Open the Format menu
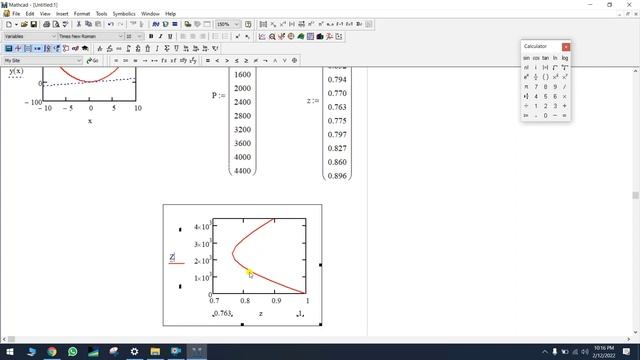The width and height of the screenshot is (640, 360). pyautogui.click(x=82, y=14)
